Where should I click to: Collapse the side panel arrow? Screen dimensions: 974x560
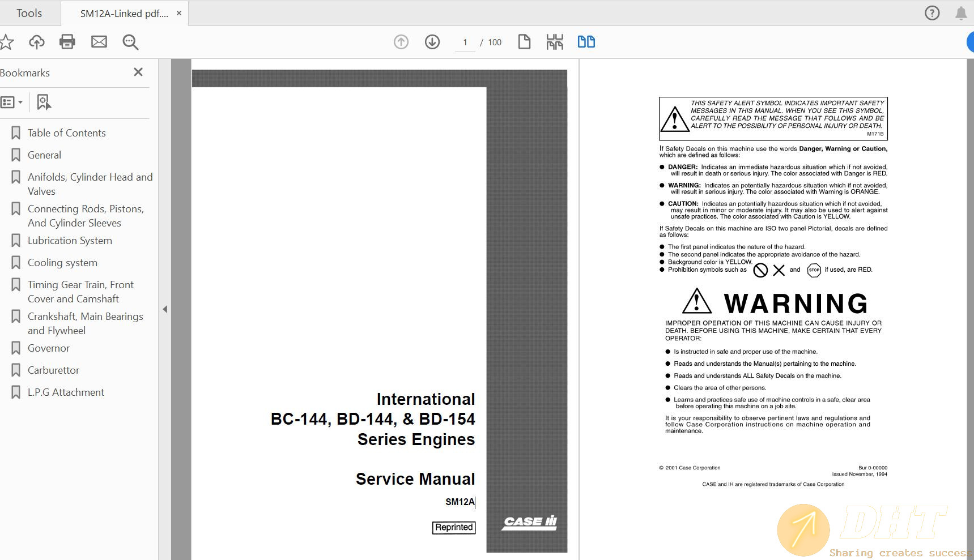(165, 309)
